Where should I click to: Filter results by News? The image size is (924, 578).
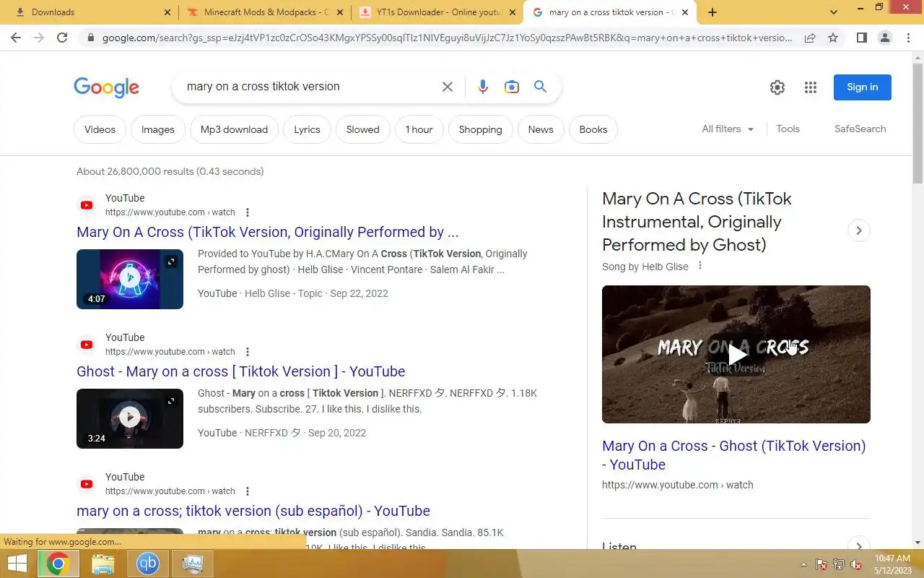pyautogui.click(x=541, y=129)
